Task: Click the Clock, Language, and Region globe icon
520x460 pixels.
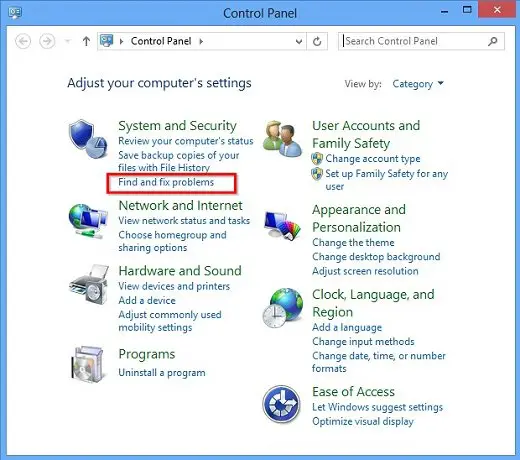Action: pyautogui.click(x=283, y=308)
